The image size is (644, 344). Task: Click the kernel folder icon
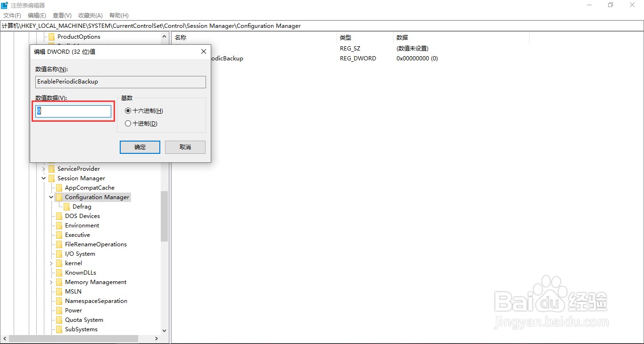tap(59, 263)
